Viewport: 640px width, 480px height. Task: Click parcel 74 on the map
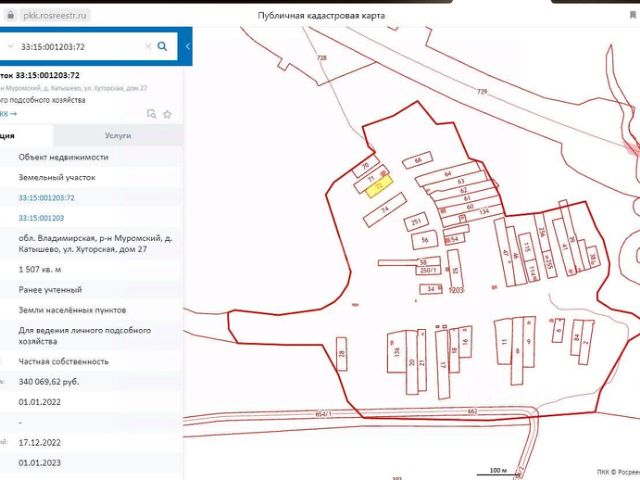click(x=385, y=210)
